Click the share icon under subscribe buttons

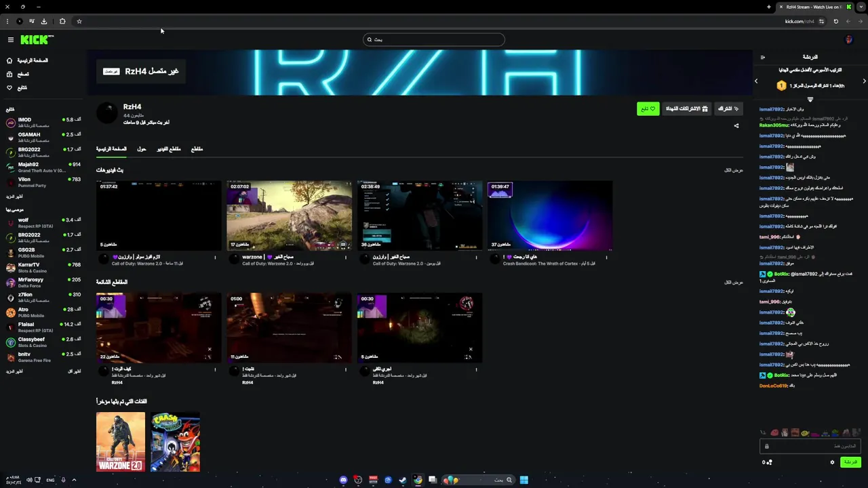tap(736, 125)
